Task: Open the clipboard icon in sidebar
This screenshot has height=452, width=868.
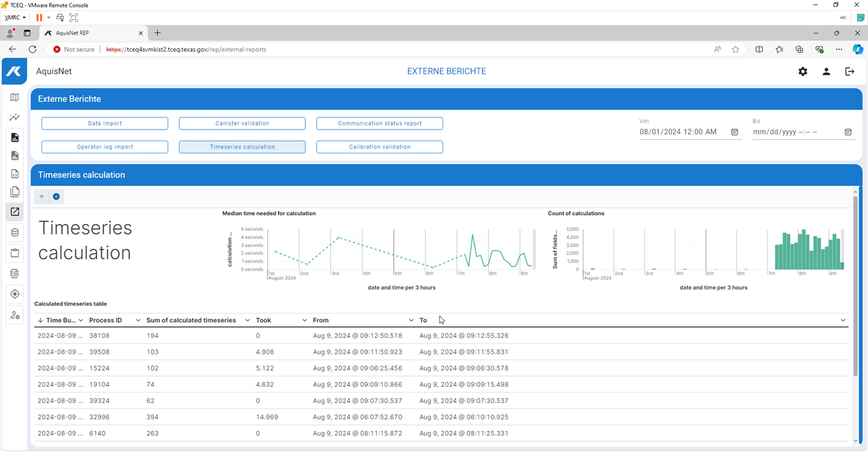Action: click(14, 253)
